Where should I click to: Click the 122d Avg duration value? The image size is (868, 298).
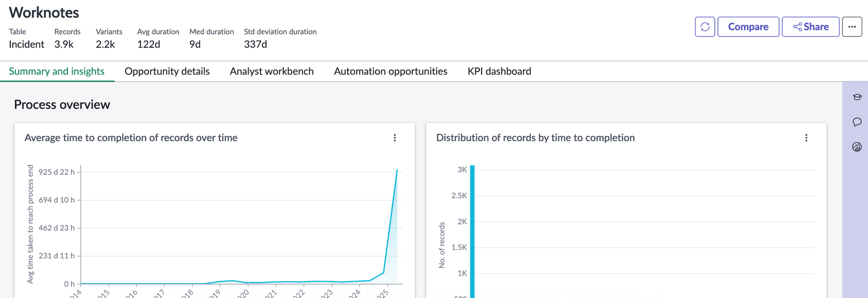tap(149, 44)
